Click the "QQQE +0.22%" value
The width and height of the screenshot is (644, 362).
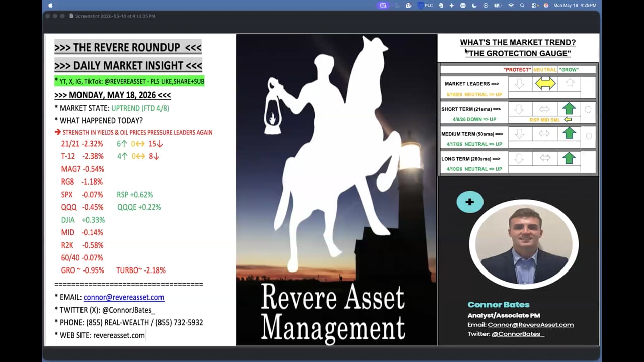[139, 207]
